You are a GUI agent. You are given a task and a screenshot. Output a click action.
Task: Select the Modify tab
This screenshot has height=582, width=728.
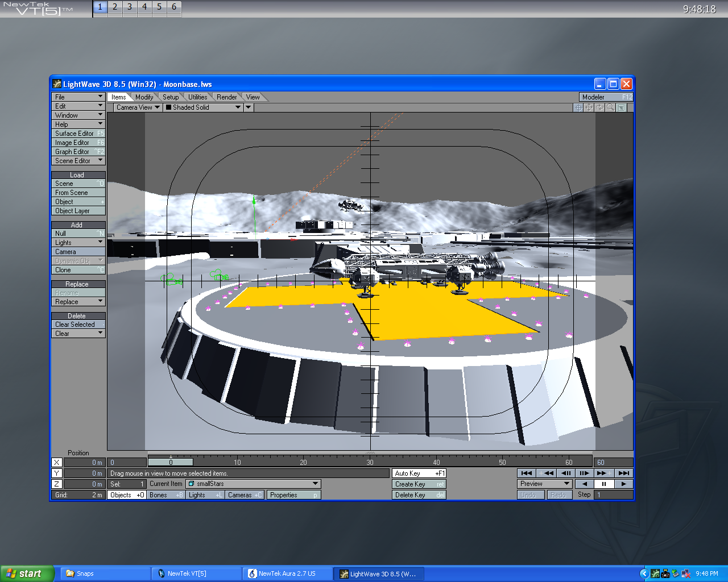pyautogui.click(x=144, y=97)
